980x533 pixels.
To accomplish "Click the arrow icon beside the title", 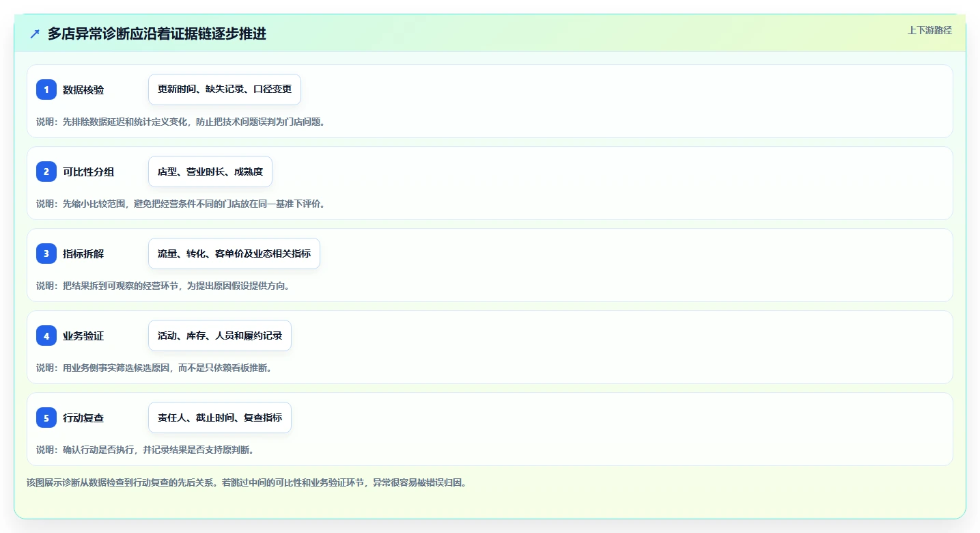I will click(x=35, y=33).
